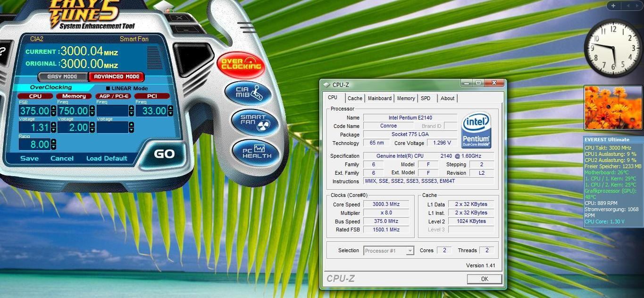Click Cancel in EasyTune

(62, 158)
